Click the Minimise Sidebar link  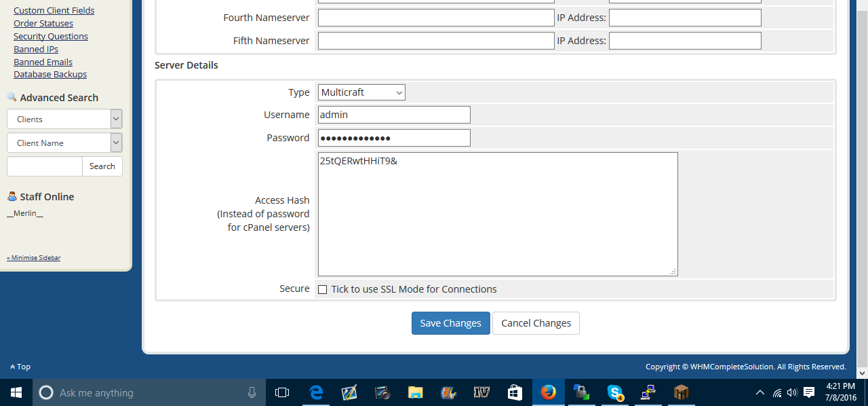[33, 257]
